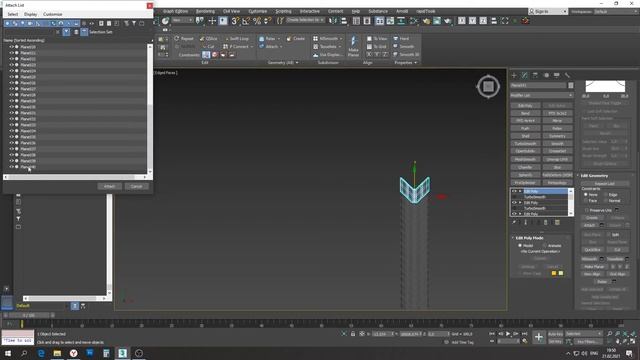Switch to the Modify panel tab
Viewport: 640px width, 360px height.
pyautogui.click(x=525, y=76)
